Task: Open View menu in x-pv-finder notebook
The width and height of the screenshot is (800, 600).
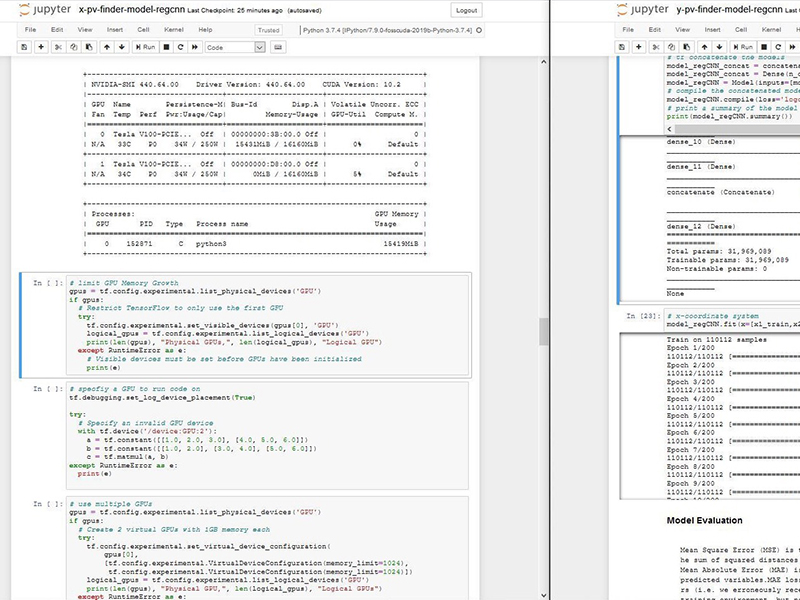Action: coord(85,30)
